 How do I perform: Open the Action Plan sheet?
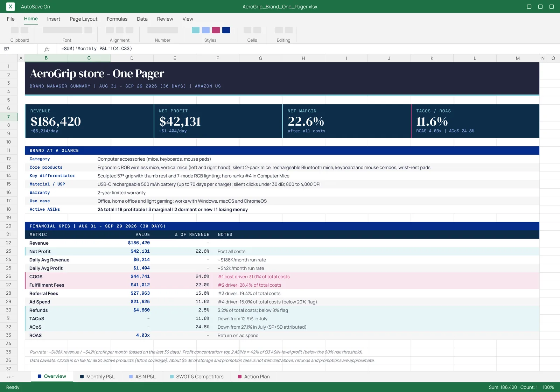coord(254,377)
